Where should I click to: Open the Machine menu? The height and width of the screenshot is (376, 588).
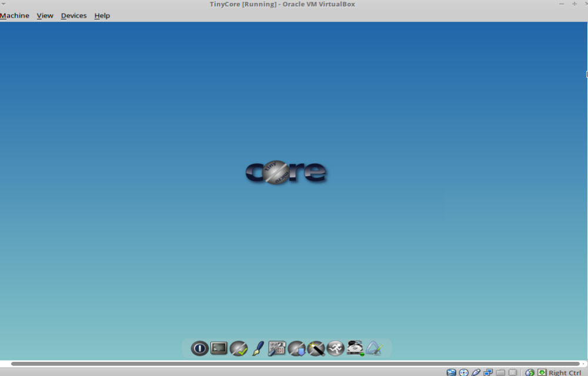pos(14,15)
